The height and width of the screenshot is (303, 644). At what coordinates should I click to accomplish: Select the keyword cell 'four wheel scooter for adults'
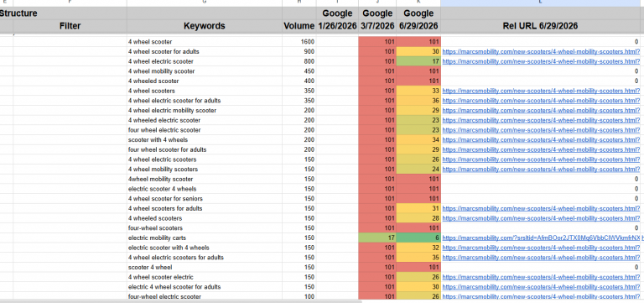tap(204, 149)
